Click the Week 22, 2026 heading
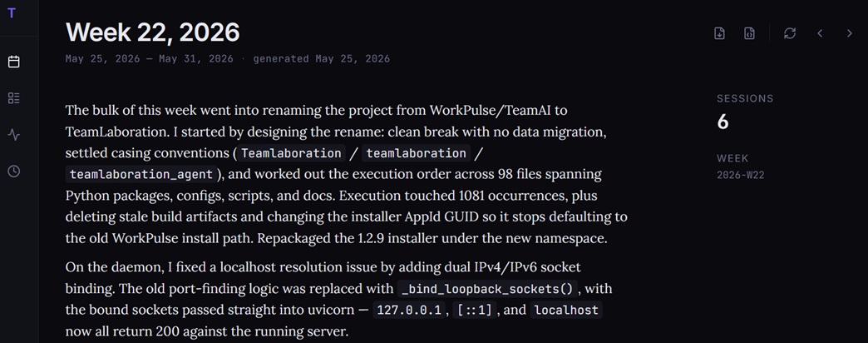This screenshot has width=868, height=343. pyautogui.click(x=153, y=32)
